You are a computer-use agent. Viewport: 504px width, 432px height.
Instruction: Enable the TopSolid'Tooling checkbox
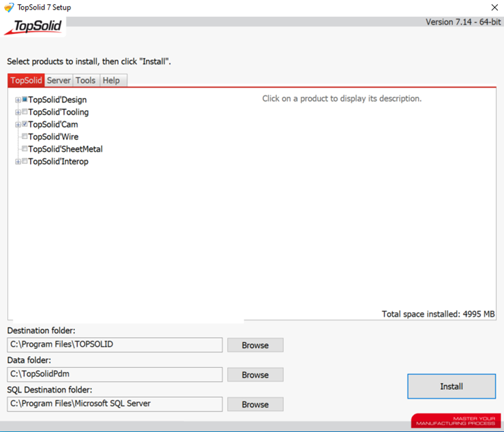click(x=25, y=112)
